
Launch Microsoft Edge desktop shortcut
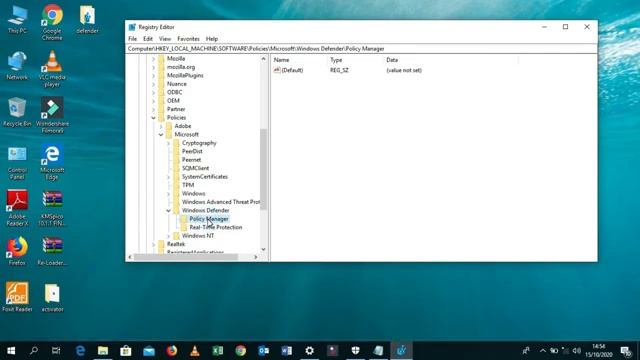(52, 162)
